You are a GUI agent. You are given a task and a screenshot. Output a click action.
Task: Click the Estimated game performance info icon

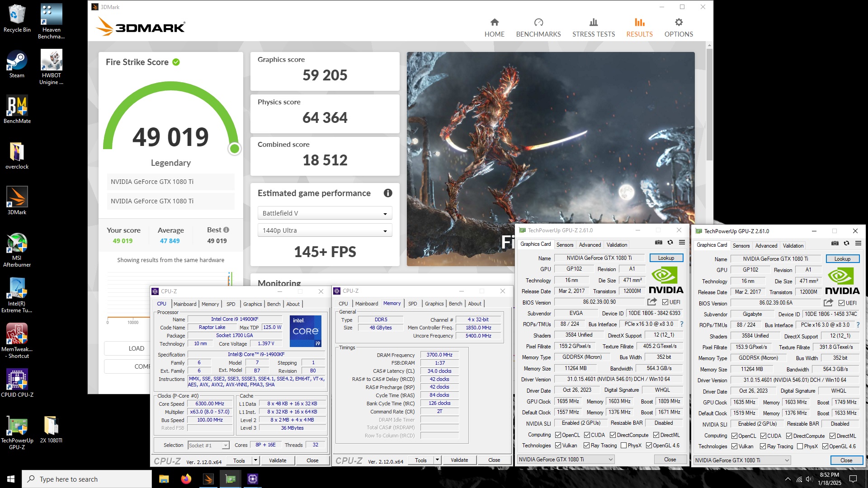coord(387,193)
